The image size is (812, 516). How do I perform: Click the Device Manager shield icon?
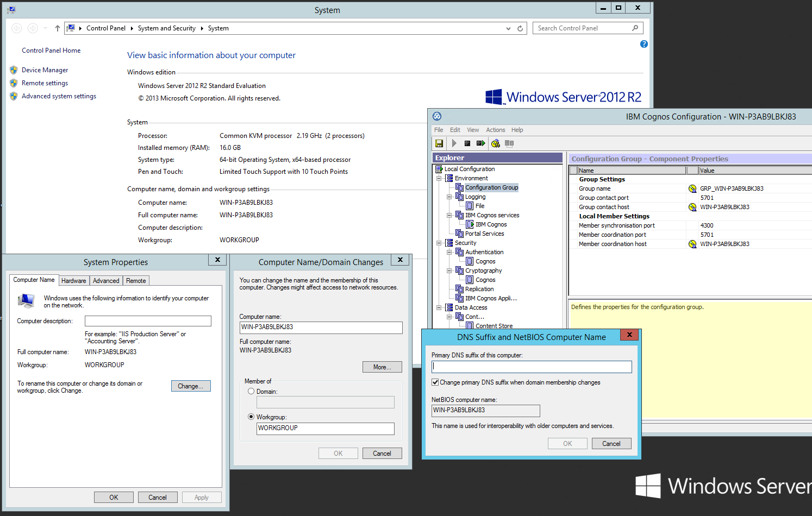[14, 70]
